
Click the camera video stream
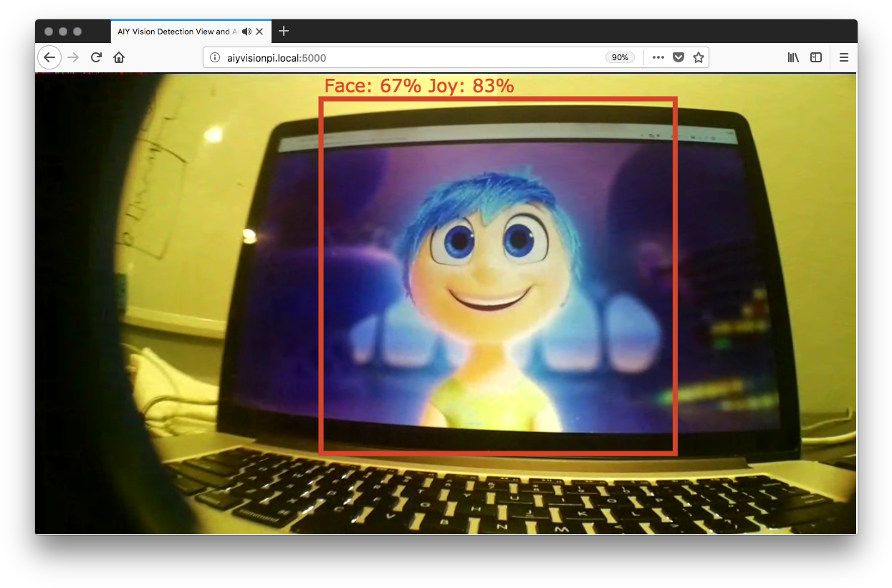pos(446,304)
